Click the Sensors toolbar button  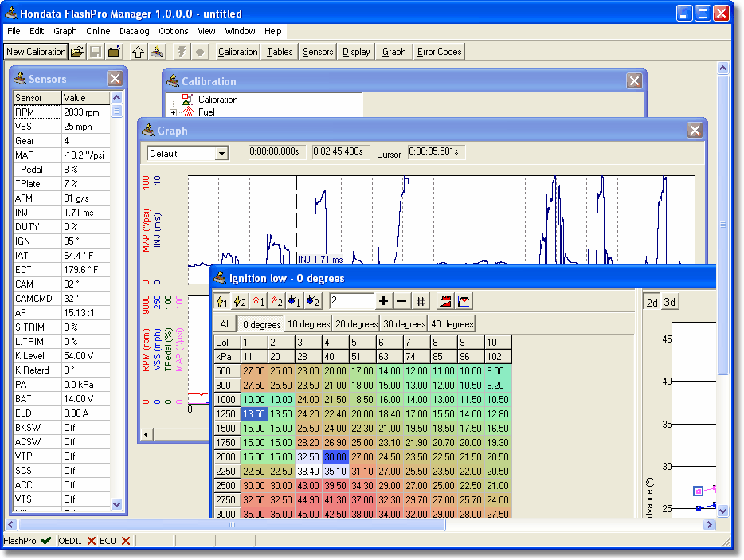(x=318, y=52)
